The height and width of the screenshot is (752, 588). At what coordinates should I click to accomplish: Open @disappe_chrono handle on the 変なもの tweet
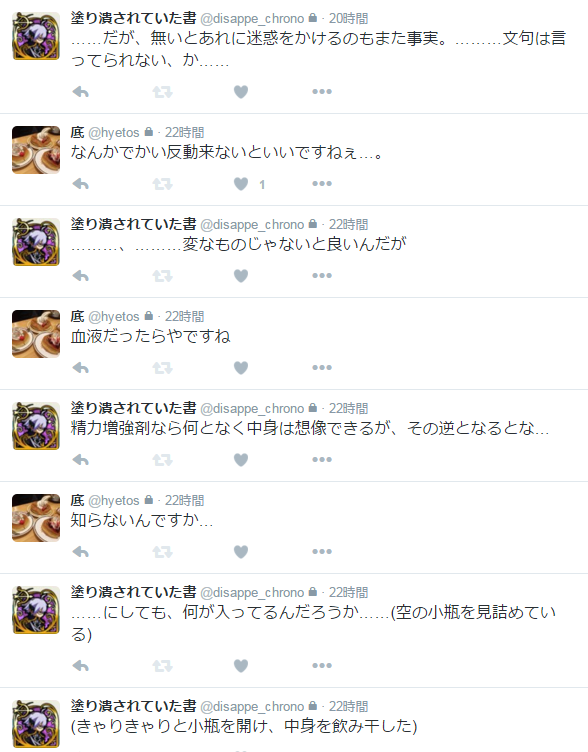coord(252,224)
